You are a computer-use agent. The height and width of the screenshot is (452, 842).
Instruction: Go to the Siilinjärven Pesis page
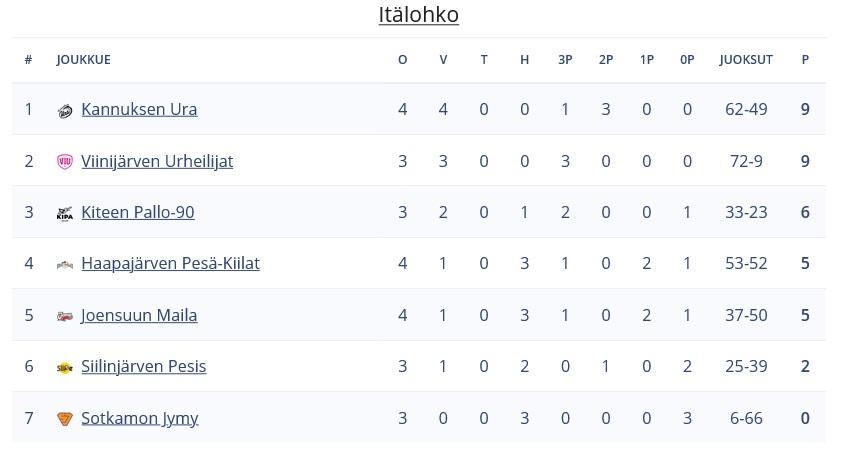click(x=143, y=366)
